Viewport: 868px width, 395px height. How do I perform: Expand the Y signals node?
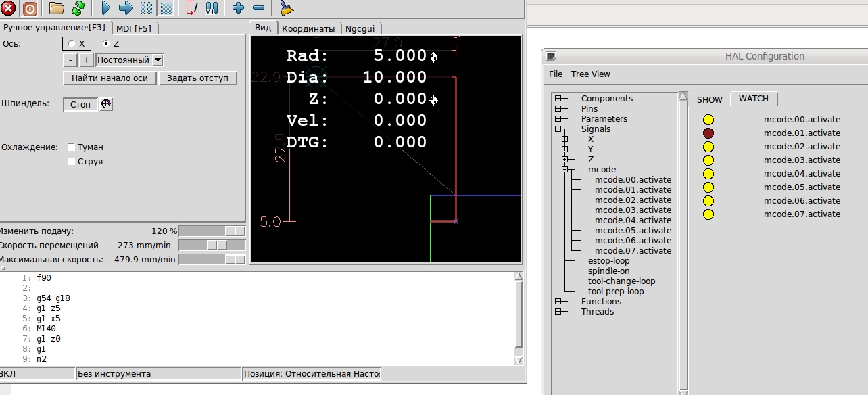(x=565, y=149)
